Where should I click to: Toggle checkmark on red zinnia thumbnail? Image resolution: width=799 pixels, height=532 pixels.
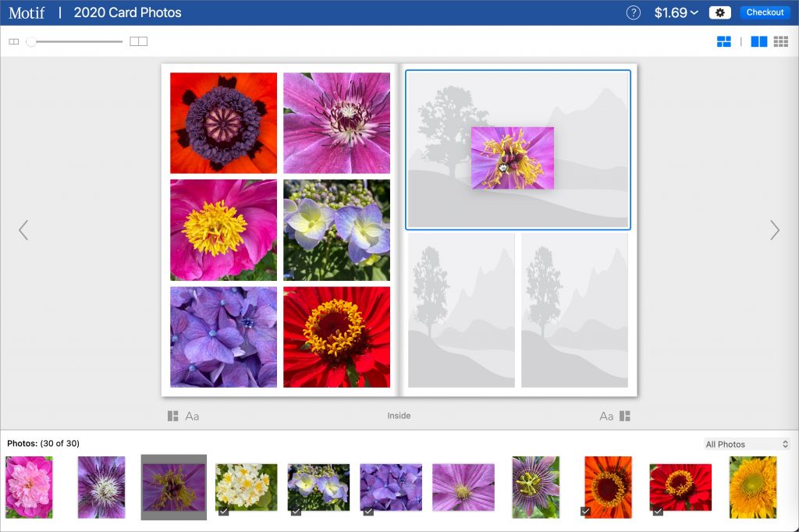coord(658,511)
